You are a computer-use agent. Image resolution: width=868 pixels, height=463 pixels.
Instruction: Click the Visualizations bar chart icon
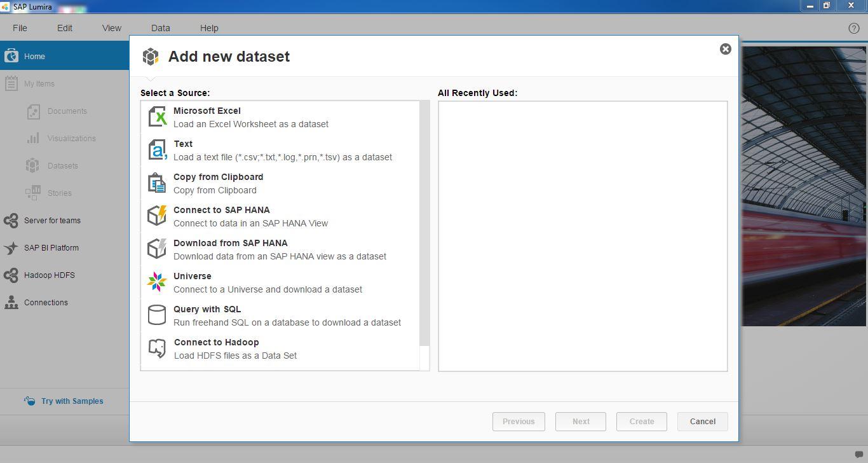[x=33, y=139]
